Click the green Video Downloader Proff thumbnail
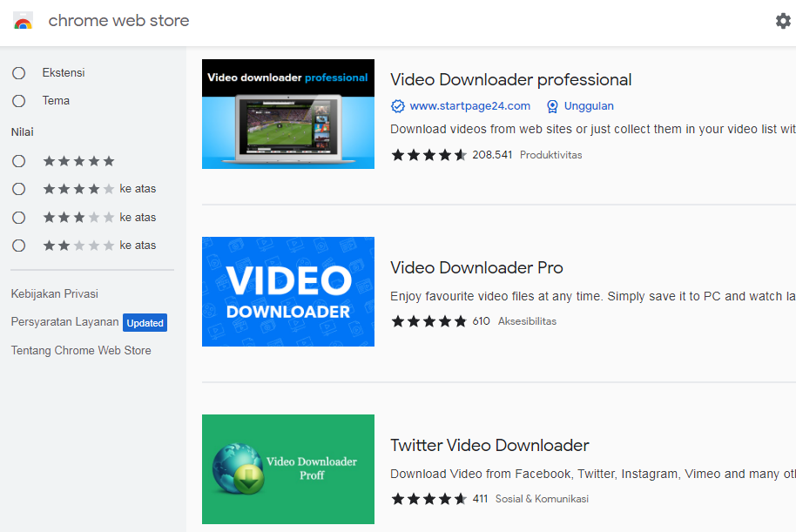Viewport: 796px width, 532px height. coord(288,469)
